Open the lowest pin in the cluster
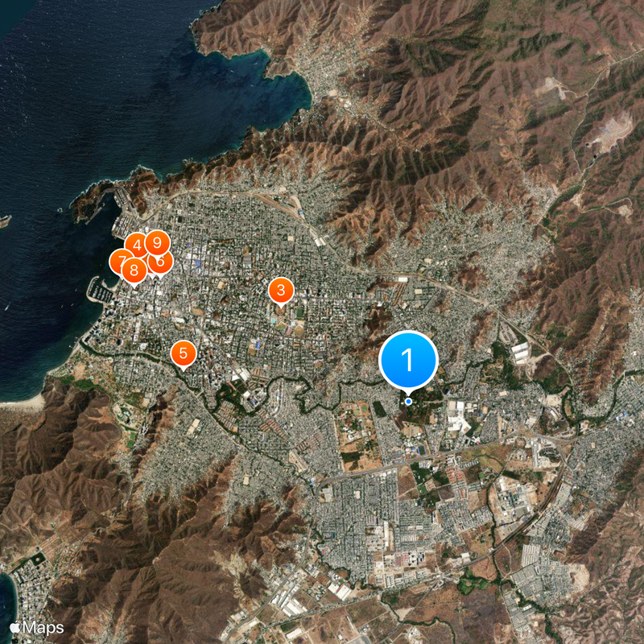The image size is (644, 644). point(134,270)
